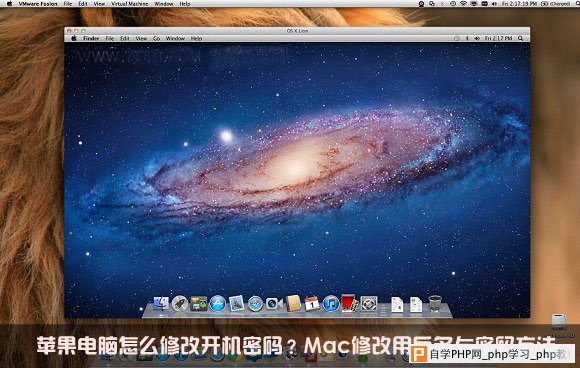Open System Preferences gear in dock
Screen dimensions: 580x368
(369, 304)
